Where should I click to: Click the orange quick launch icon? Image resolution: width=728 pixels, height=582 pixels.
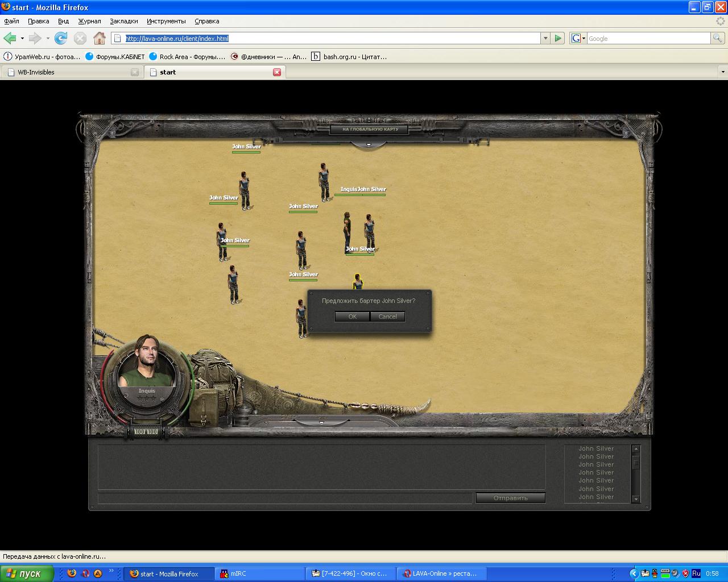pos(98,573)
